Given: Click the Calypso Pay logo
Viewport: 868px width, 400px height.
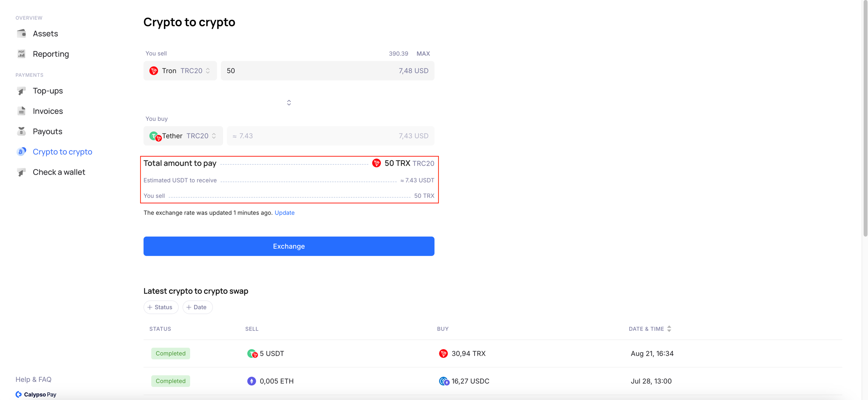Looking at the screenshot, I should coord(36,394).
